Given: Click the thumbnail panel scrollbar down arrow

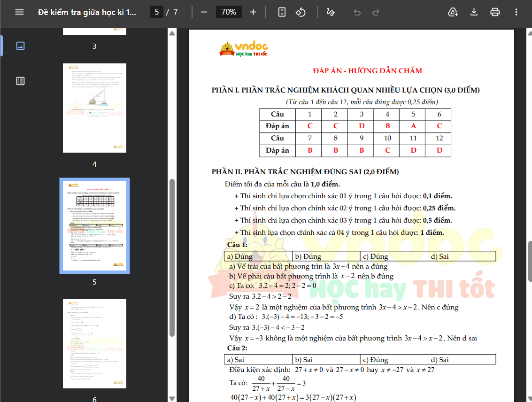Looking at the screenshot, I should pos(172,398).
